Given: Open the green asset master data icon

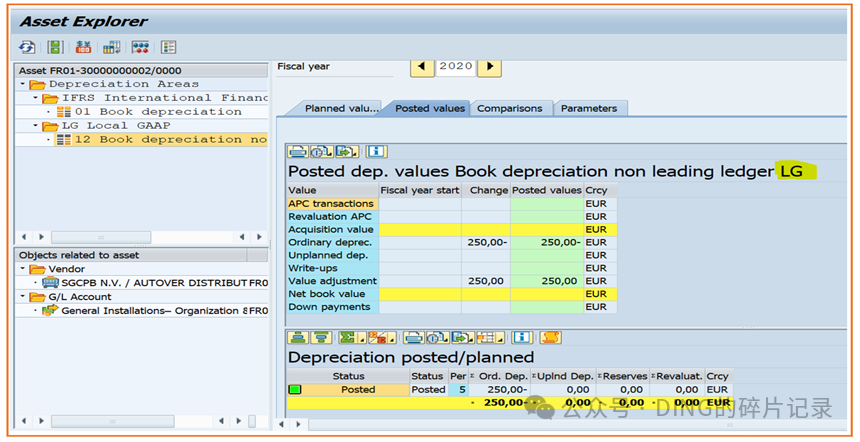Looking at the screenshot, I should click(55, 47).
